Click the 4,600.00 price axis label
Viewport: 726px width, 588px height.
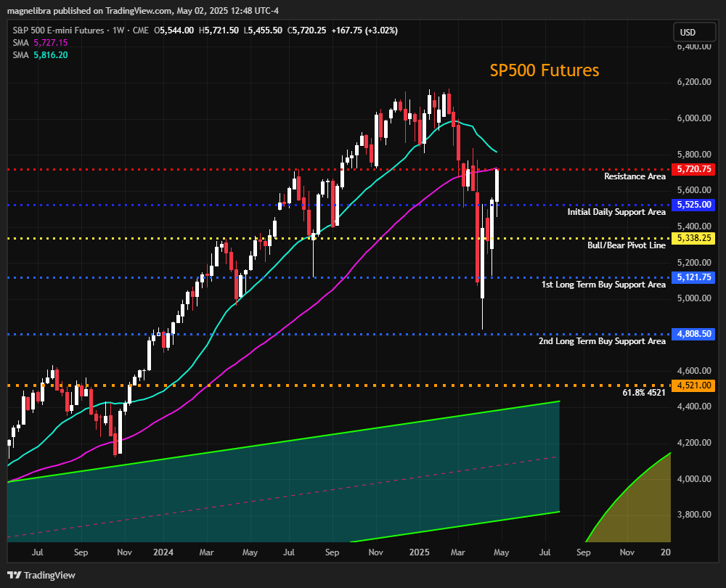[694, 370]
